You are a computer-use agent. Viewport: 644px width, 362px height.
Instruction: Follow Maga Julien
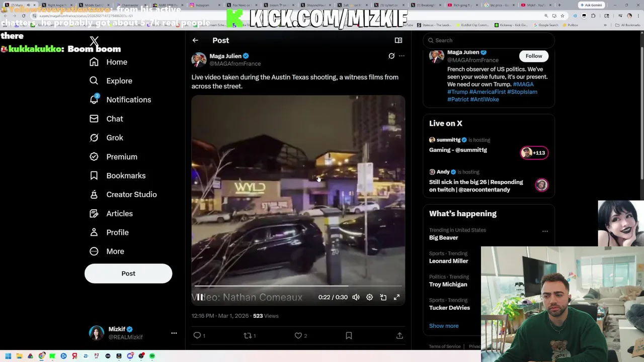pos(534,56)
